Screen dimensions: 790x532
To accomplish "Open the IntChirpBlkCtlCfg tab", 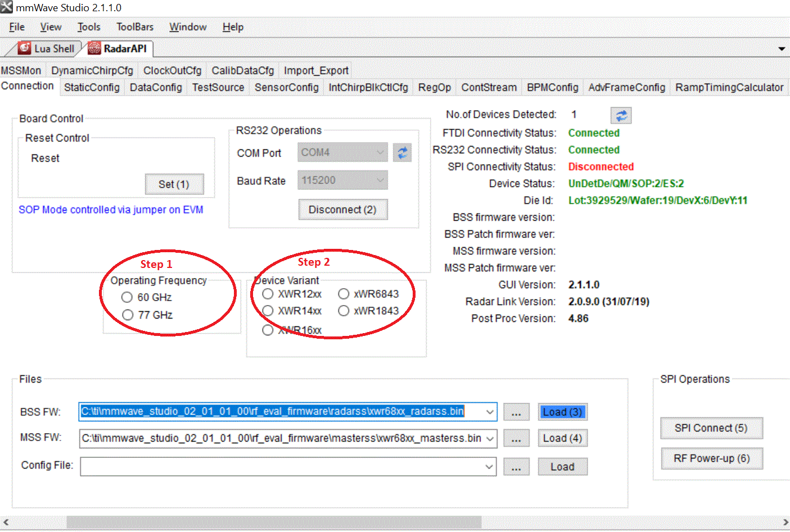I will click(368, 88).
